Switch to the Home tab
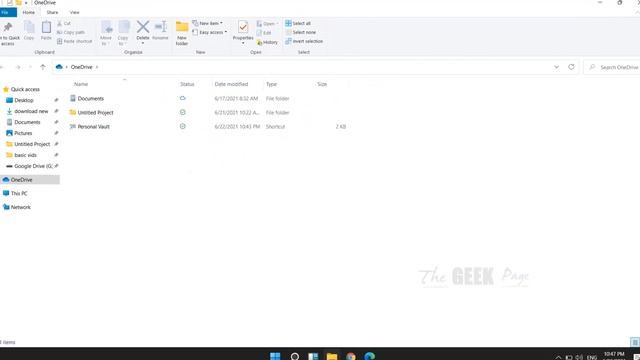 click(29, 13)
